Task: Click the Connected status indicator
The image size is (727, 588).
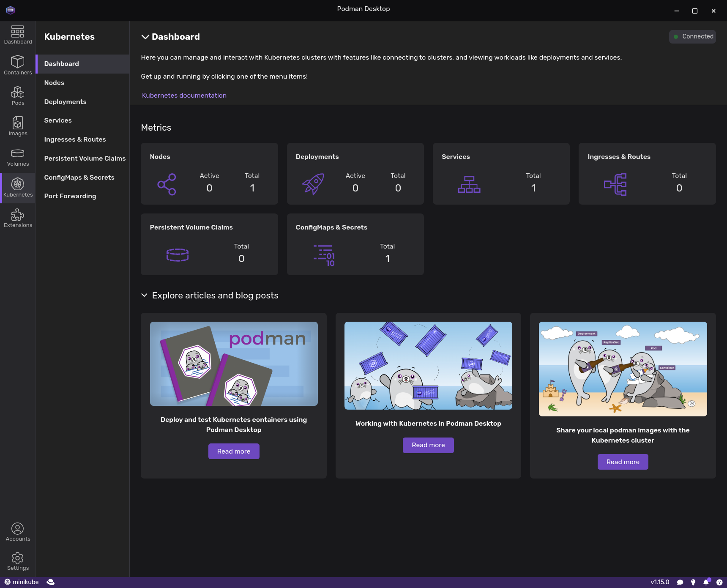Action: (692, 37)
